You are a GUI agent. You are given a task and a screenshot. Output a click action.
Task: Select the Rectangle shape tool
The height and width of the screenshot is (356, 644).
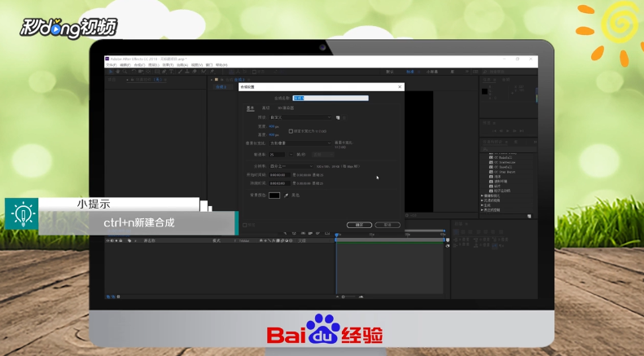point(156,72)
